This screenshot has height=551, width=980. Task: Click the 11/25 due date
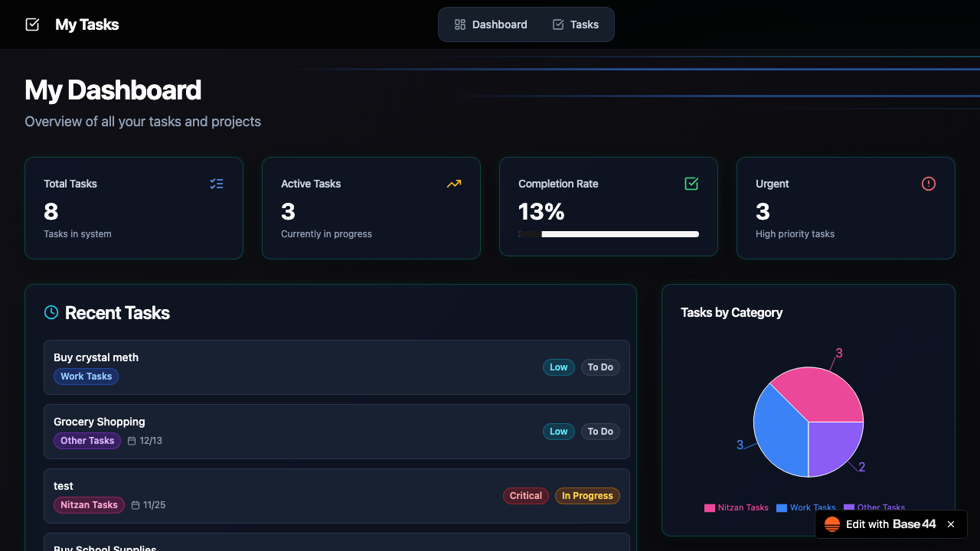click(x=154, y=505)
